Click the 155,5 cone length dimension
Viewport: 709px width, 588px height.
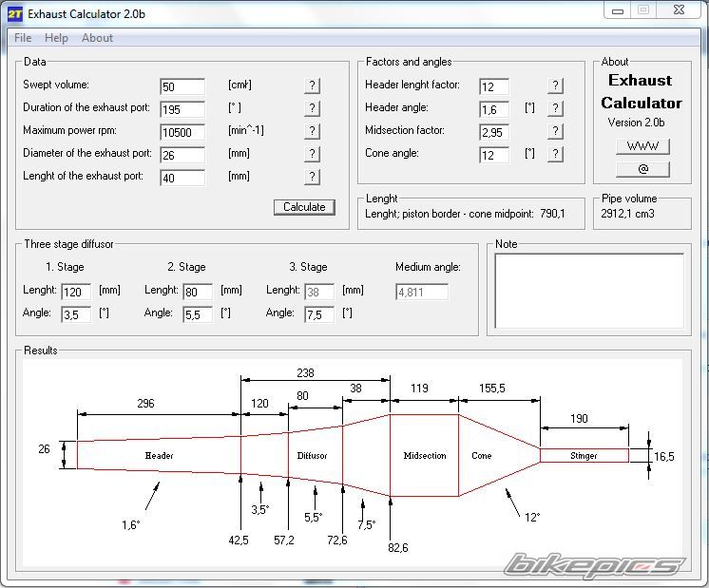[x=492, y=389]
